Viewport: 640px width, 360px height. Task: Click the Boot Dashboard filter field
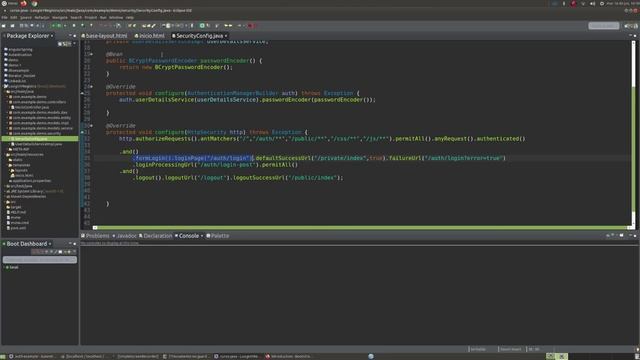coord(40,260)
